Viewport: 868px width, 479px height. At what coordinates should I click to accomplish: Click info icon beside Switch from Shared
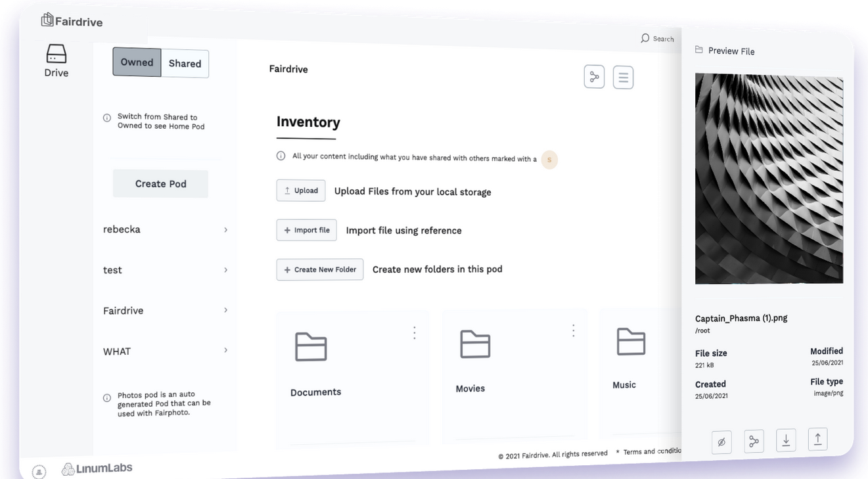107,118
